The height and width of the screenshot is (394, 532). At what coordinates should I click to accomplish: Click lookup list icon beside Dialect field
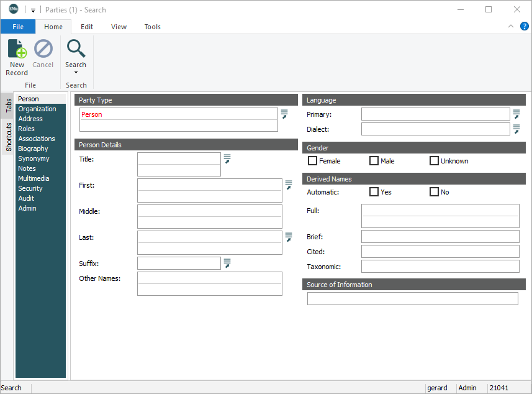516,129
